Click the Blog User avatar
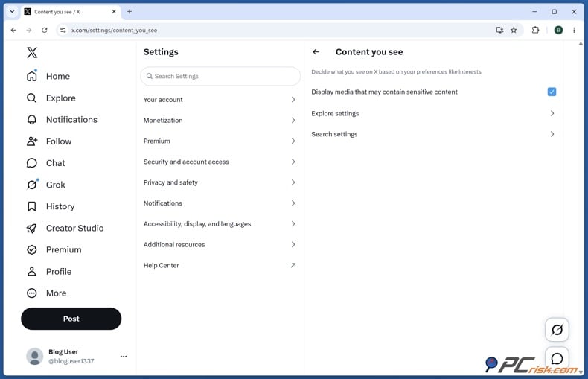Viewport: 588px width, 379px height. tap(34, 356)
